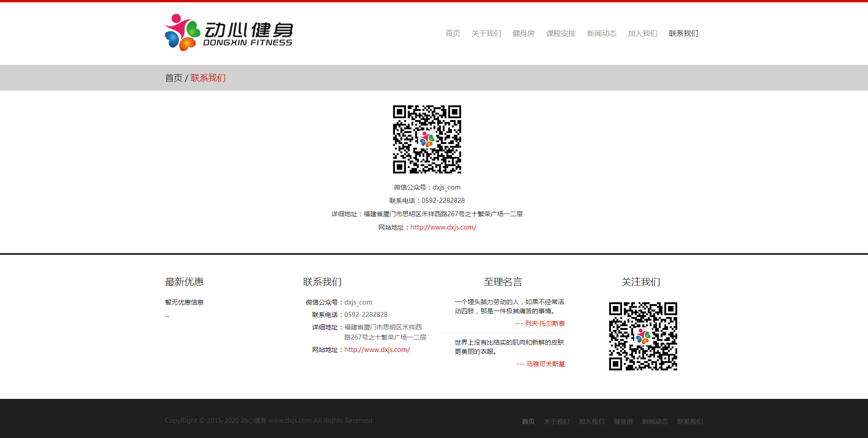
Task: Open the 首页 page from top navigation
Action: point(452,33)
